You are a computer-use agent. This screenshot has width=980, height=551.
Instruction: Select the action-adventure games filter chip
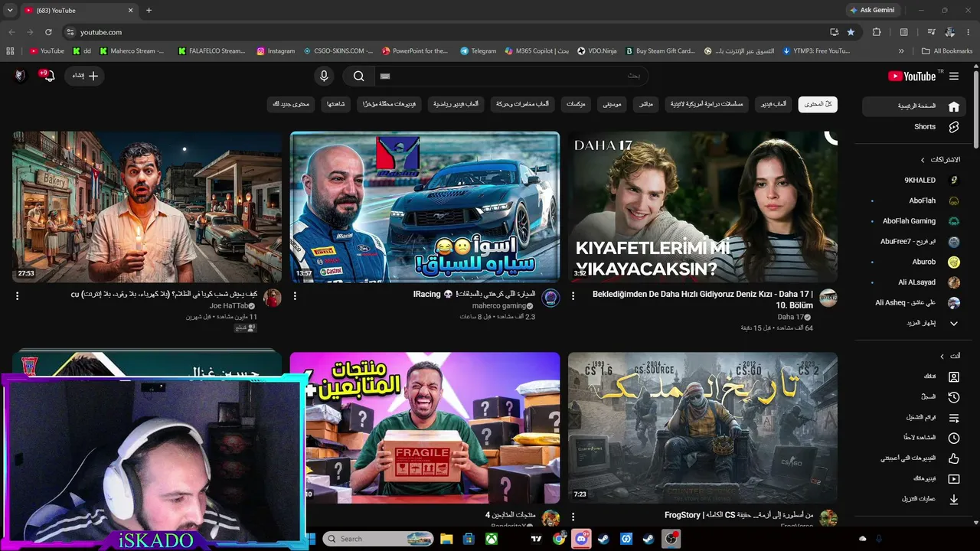point(522,104)
